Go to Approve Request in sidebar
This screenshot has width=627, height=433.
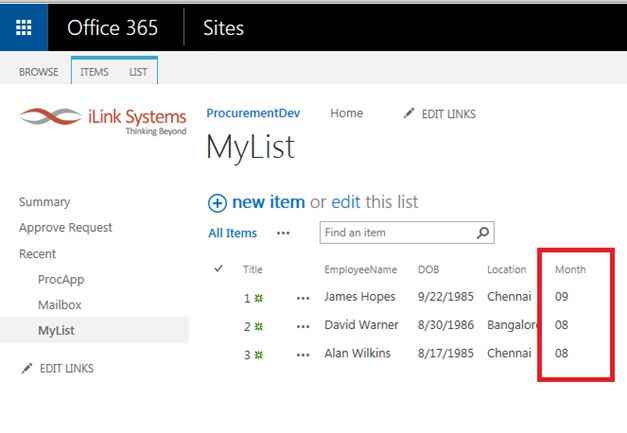coord(65,228)
